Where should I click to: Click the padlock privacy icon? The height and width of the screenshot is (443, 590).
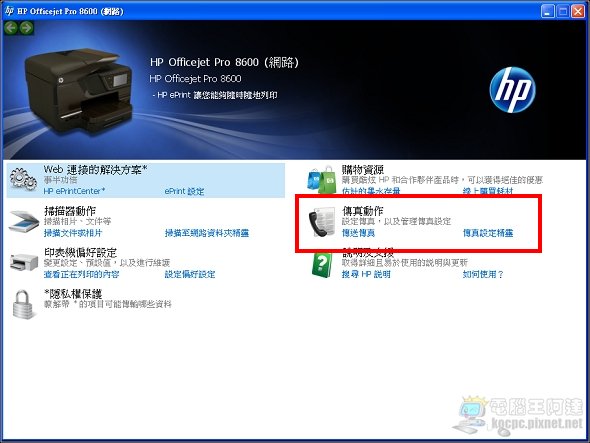23,304
